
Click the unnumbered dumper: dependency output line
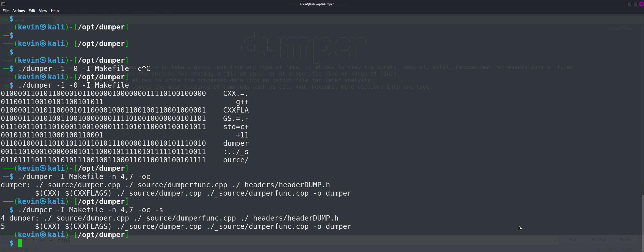pyautogui.click(x=165, y=185)
